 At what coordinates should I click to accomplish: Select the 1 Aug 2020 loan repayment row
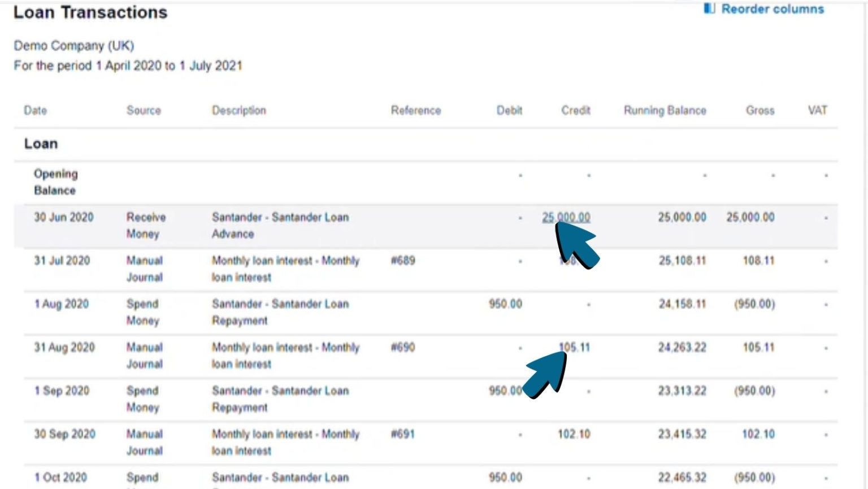click(x=280, y=312)
